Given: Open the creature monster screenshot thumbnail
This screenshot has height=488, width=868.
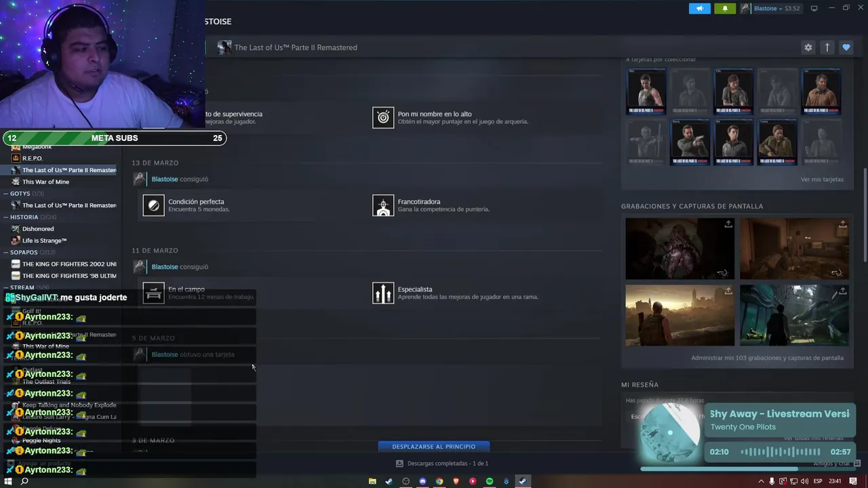Looking at the screenshot, I should point(679,248).
